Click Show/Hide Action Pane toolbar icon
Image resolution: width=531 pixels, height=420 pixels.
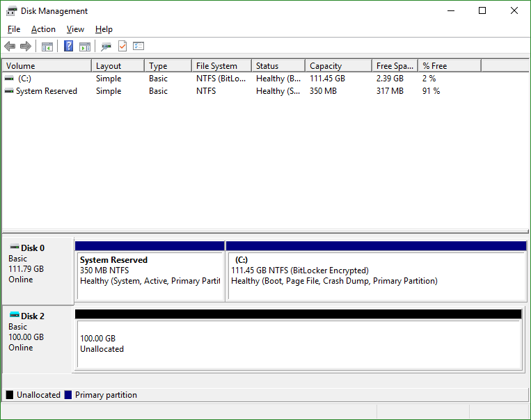coord(85,47)
